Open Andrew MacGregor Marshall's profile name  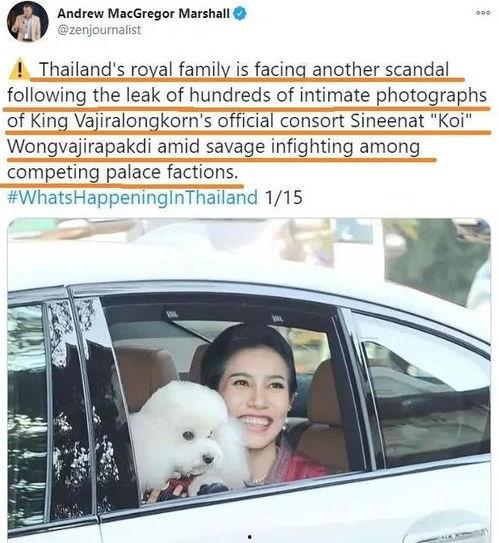143,14
